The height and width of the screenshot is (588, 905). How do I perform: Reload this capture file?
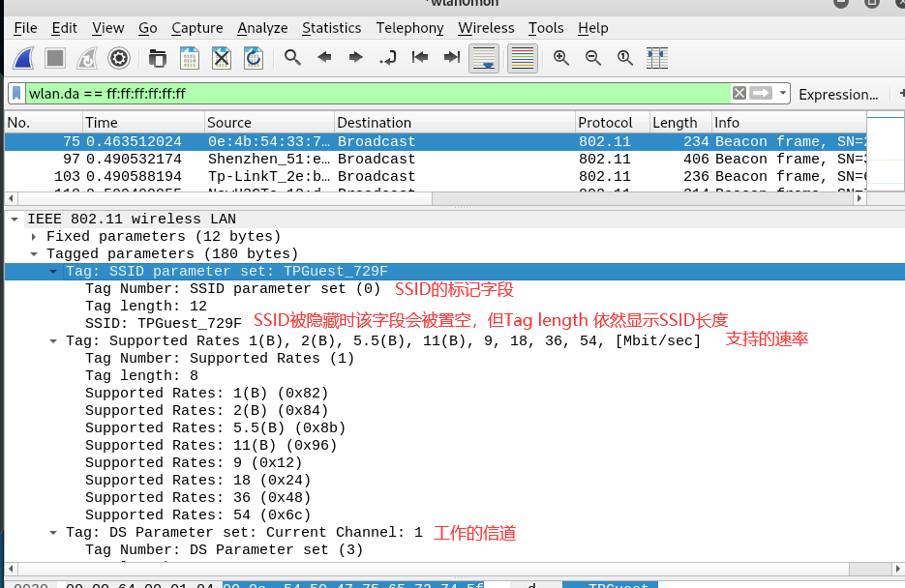coord(254,58)
